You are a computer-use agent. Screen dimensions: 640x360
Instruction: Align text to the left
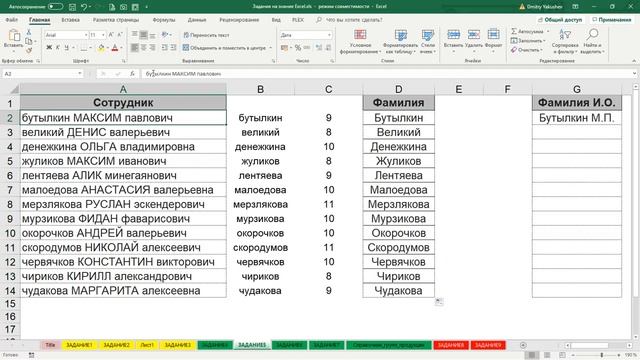tap(135, 48)
